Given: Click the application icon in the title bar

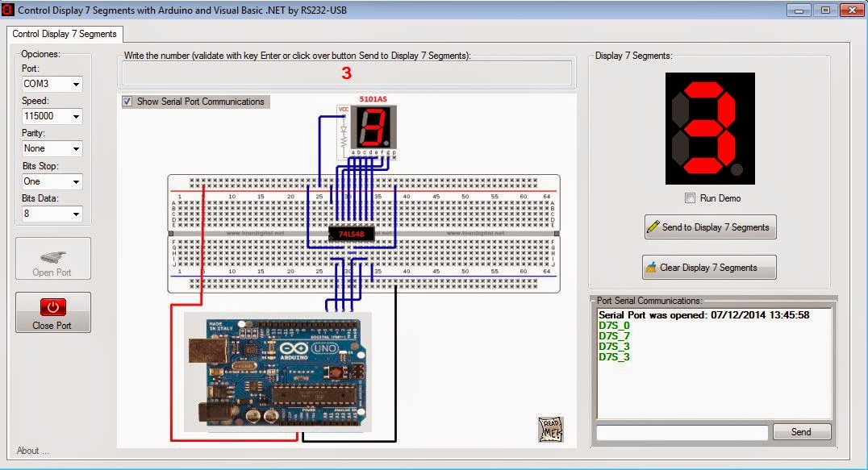Looking at the screenshot, I should pos(7,10).
